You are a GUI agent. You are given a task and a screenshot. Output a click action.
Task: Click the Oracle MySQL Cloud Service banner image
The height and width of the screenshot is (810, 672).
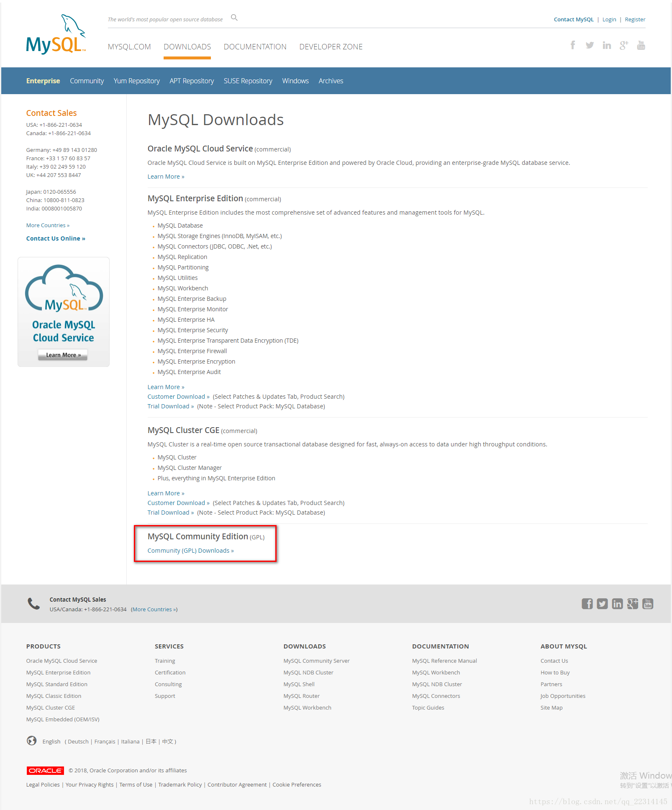[64, 312]
